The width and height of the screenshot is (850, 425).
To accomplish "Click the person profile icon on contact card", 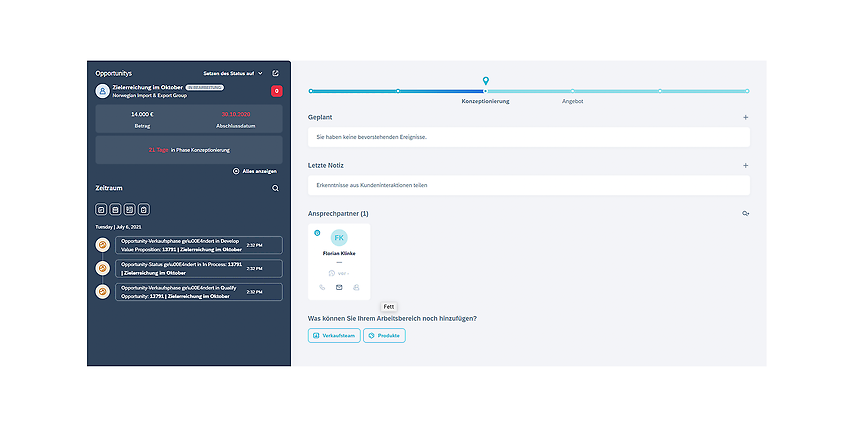I will coord(356,287).
